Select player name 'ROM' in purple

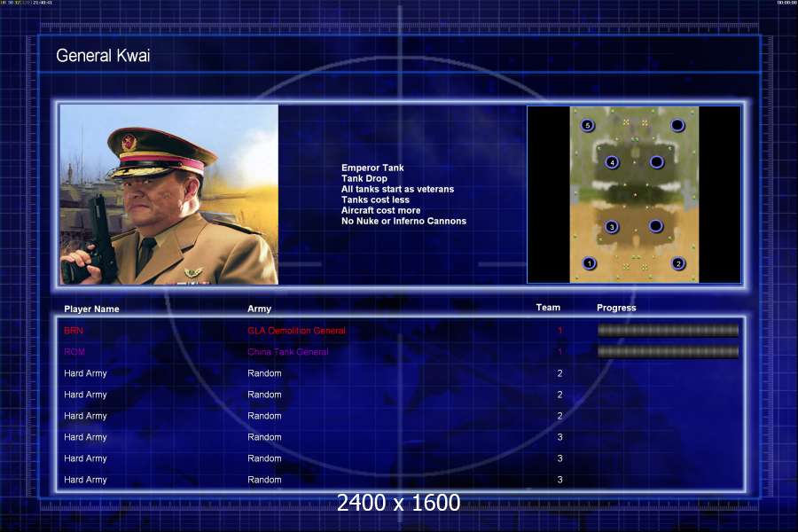point(74,352)
